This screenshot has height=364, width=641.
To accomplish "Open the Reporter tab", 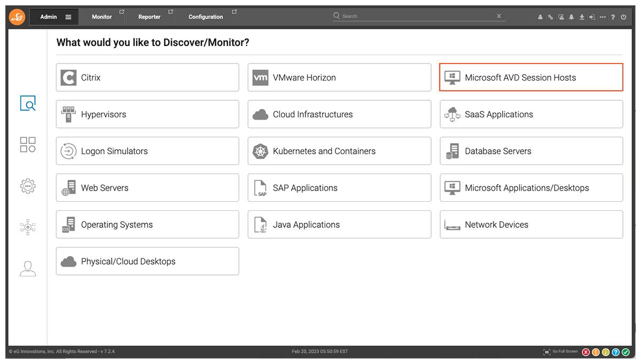I will 150,17.
